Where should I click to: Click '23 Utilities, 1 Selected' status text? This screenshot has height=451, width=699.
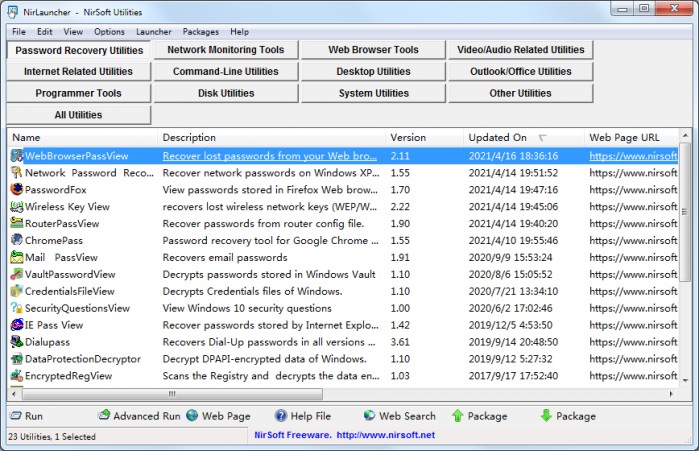pyautogui.click(x=52, y=437)
